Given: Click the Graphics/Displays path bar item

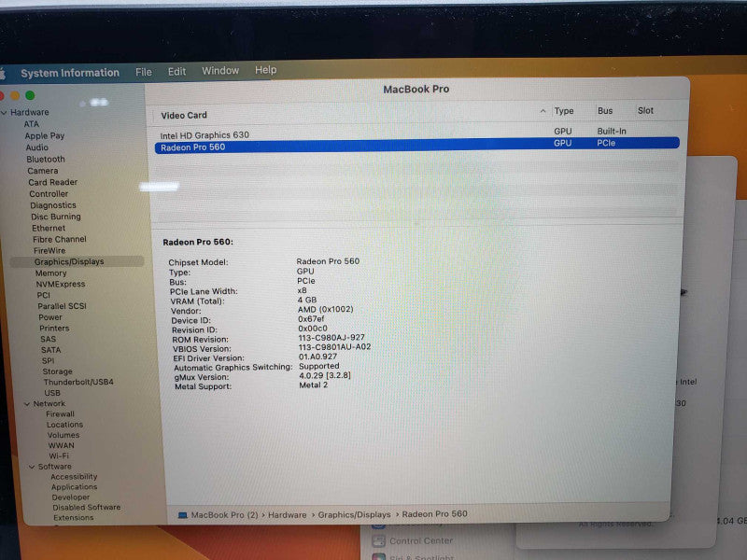Looking at the screenshot, I should coord(354,515).
